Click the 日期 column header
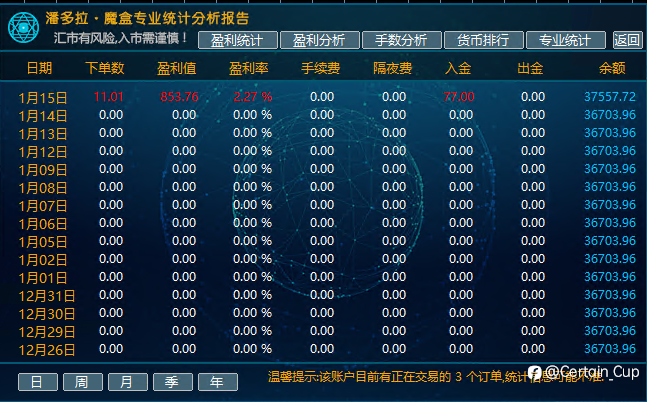The width and height of the screenshot is (647, 402). click(x=39, y=68)
